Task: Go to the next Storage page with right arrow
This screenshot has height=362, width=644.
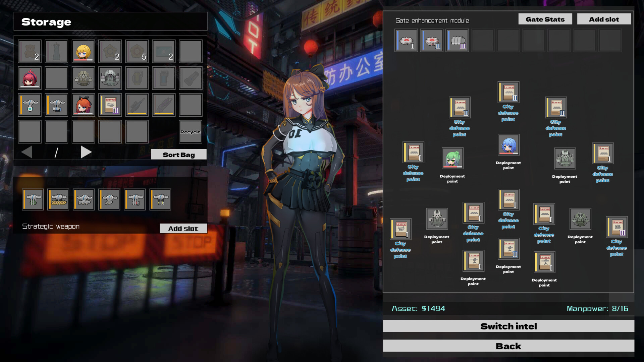Action: tap(86, 152)
